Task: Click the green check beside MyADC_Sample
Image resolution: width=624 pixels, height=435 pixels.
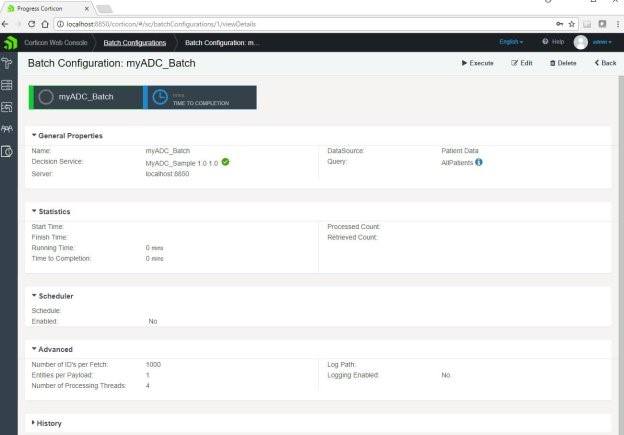Action: coord(226,161)
